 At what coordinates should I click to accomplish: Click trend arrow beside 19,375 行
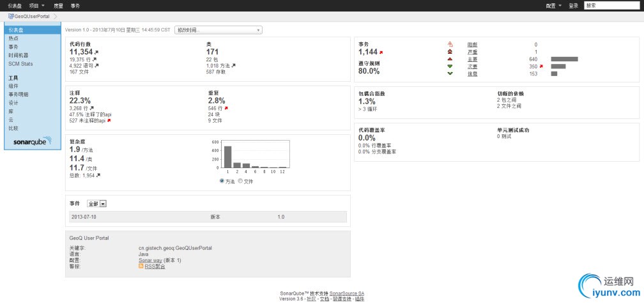click(x=95, y=59)
